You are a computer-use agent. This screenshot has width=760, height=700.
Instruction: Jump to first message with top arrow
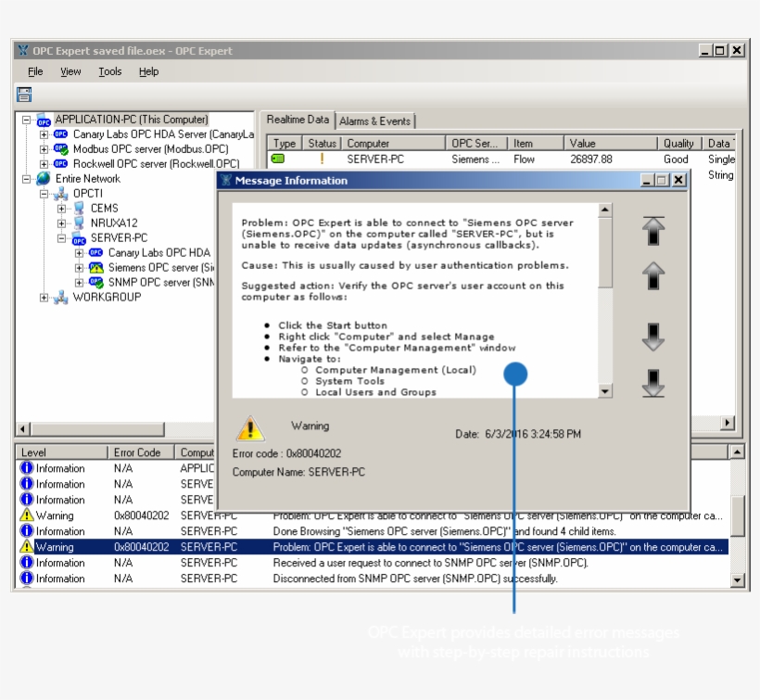point(653,231)
